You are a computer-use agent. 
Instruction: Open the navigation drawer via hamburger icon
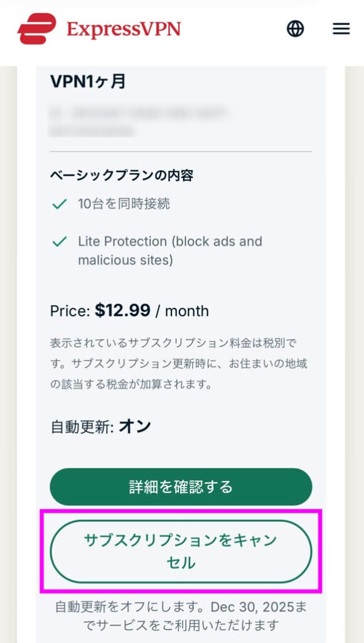coord(341,28)
